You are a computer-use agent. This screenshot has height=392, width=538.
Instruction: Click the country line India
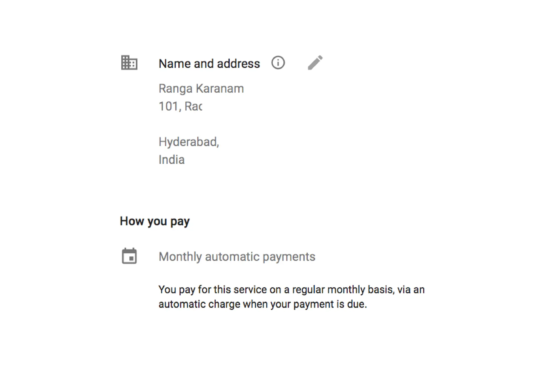[x=172, y=160]
